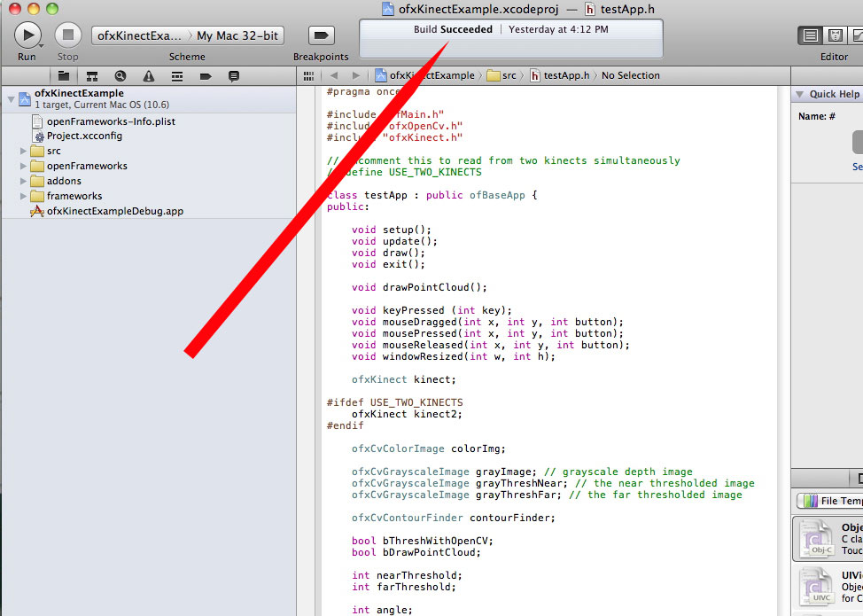
Task: Click the 'ofxCvColorImage colorImg;' line
Action: [428, 448]
